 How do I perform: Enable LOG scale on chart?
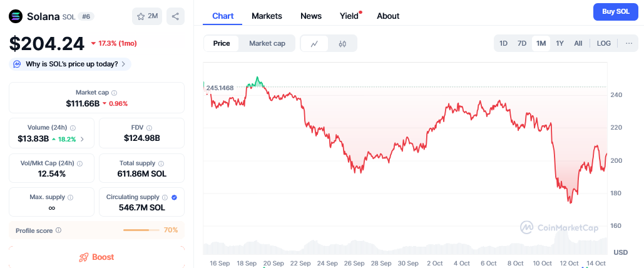604,43
